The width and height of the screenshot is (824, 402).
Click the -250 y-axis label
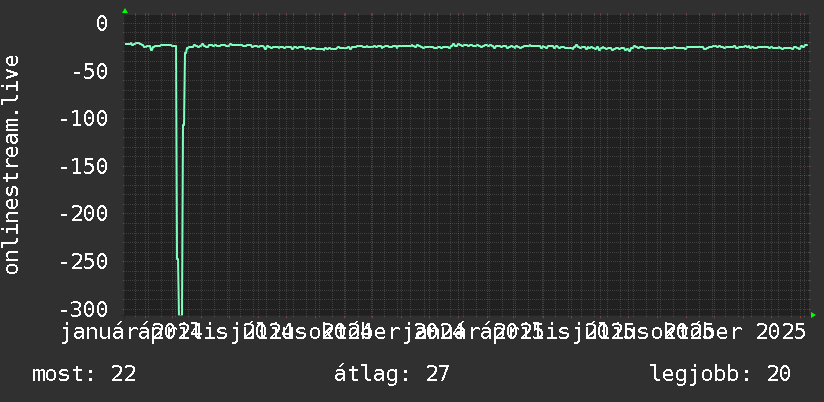84,261
